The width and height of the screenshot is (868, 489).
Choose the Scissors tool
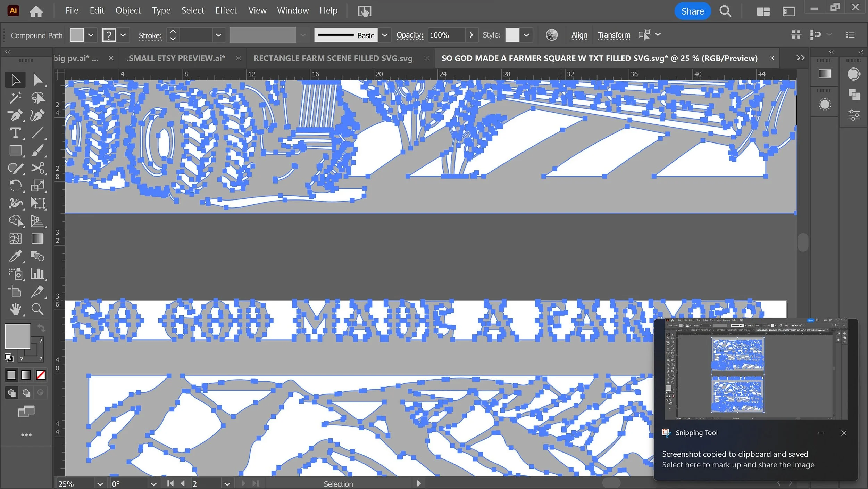pyautogui.click(x=37, y=168)
